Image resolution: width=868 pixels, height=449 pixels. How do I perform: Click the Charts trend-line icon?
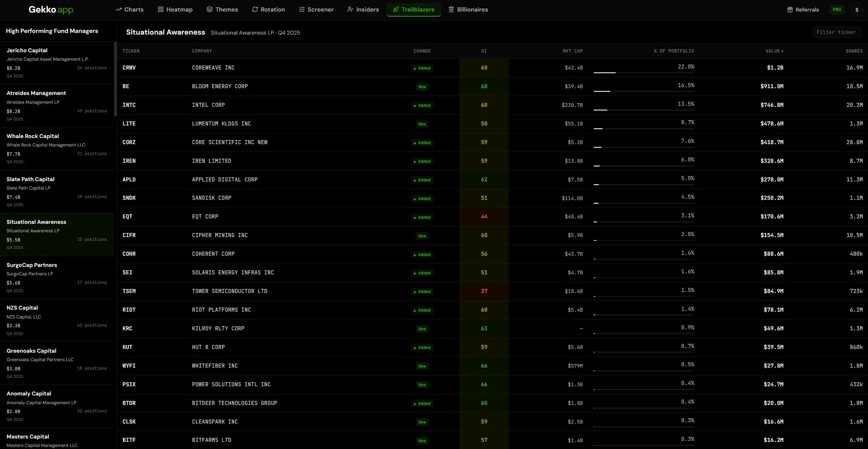click(118, 9)
